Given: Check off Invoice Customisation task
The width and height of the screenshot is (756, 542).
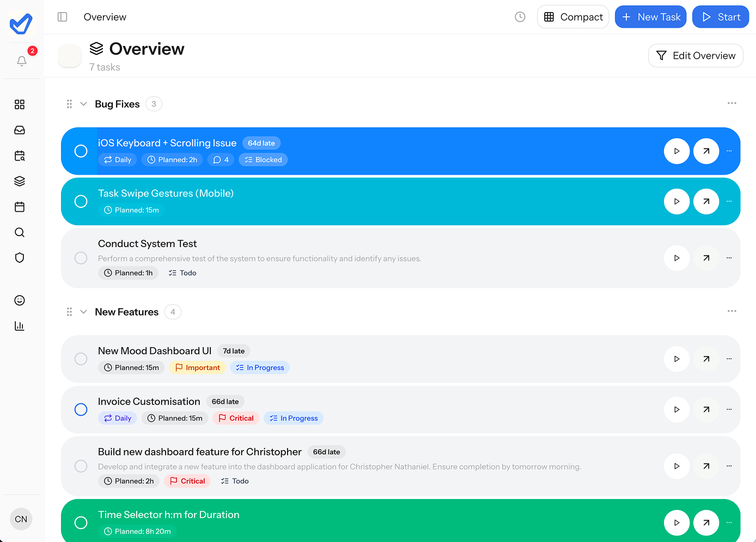Looking at the screenshot, I should click(81, 410).
